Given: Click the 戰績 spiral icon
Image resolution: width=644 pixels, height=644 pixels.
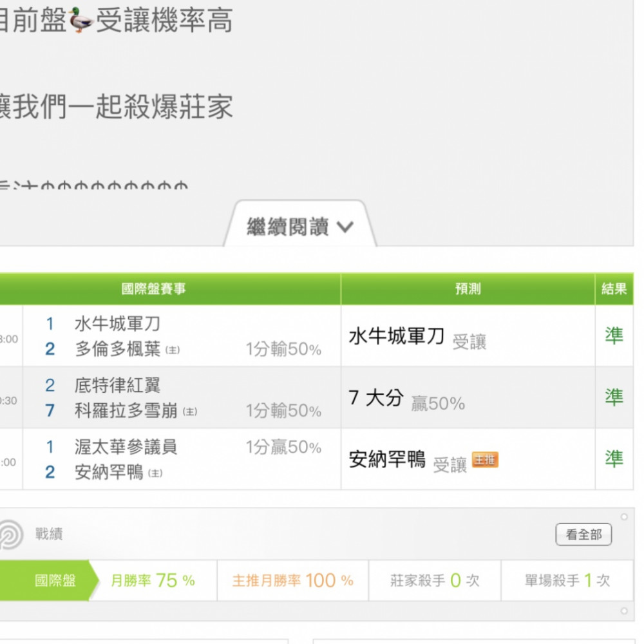Looking at the screenshot, I should tap(11, 535).
